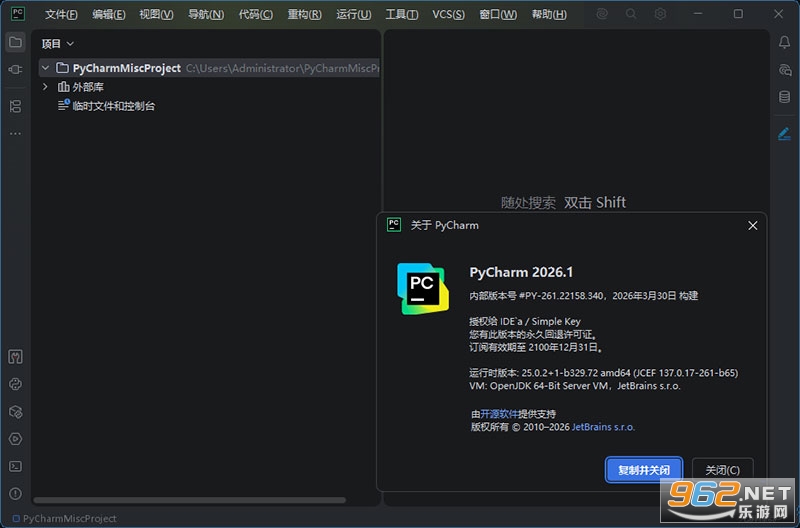The height and width of the screenshot is (528, 800).
Task: Open the Problems tool window icon
Action: tap(15, 493)
